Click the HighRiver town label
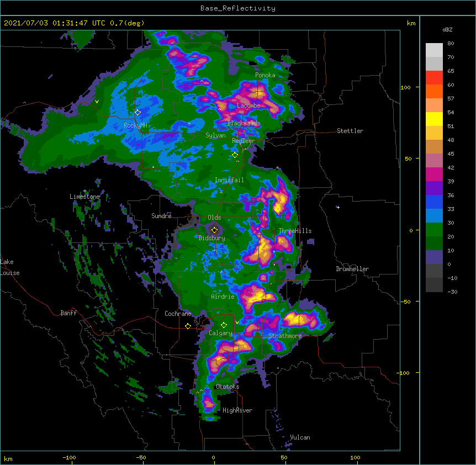Screen dimensions: 476x465 click(x=237, y=410)
